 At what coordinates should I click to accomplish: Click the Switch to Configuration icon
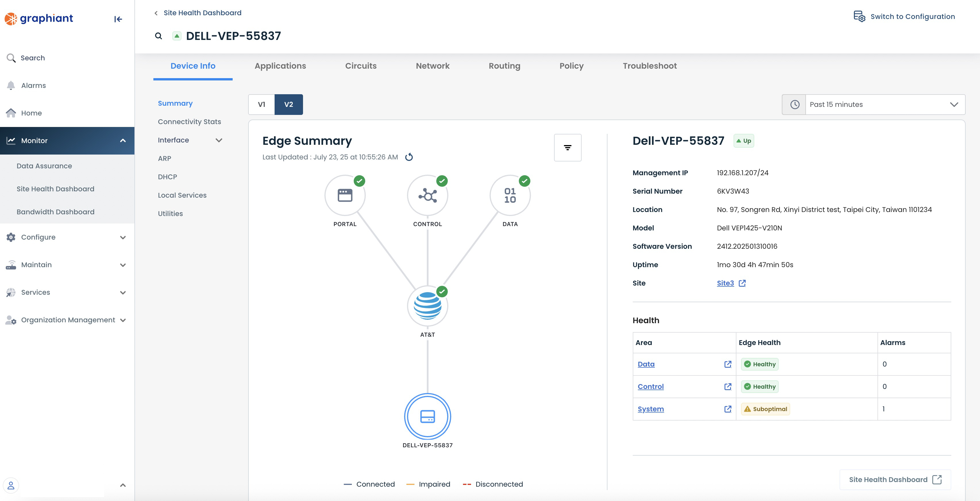point(859,16)
